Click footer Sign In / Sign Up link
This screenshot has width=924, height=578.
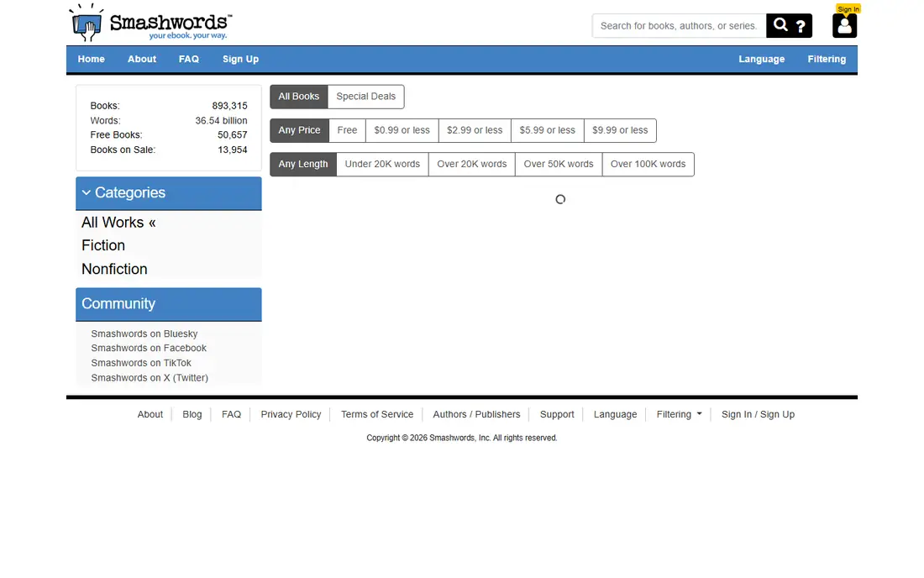758,414
